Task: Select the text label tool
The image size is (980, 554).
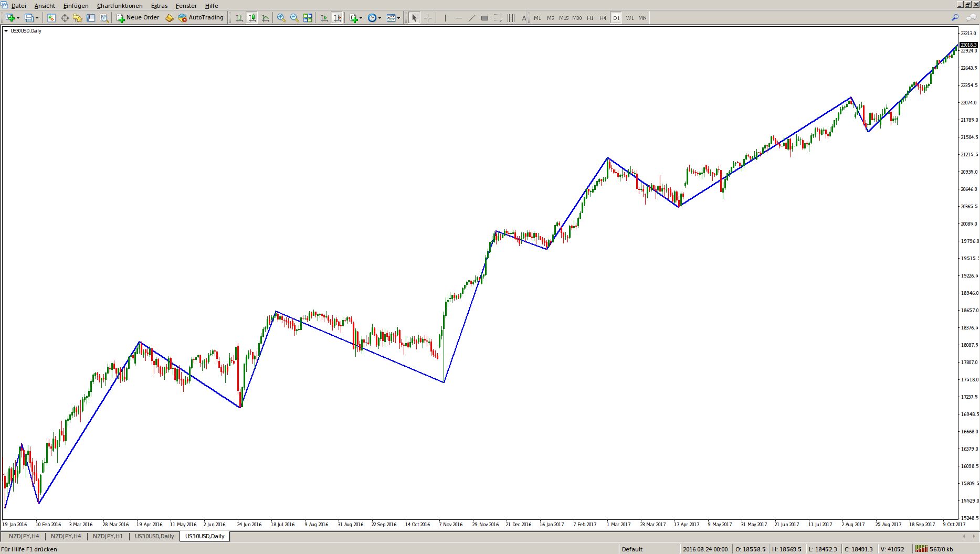Action: 524,18
